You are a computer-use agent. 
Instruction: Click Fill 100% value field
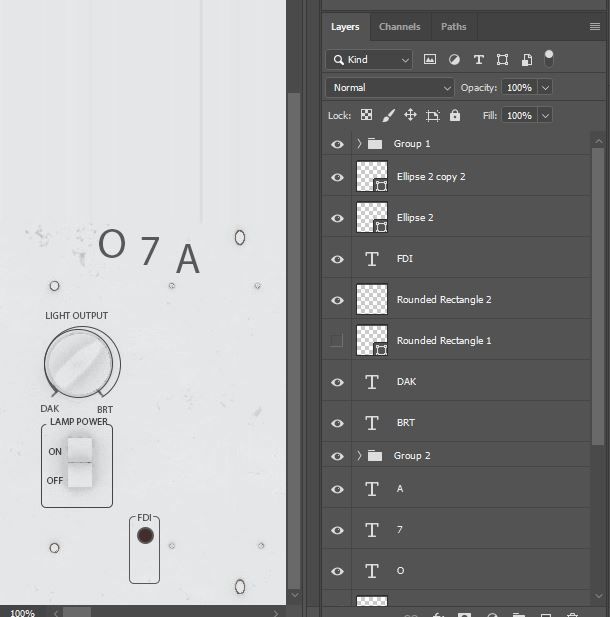pos(519,116)
